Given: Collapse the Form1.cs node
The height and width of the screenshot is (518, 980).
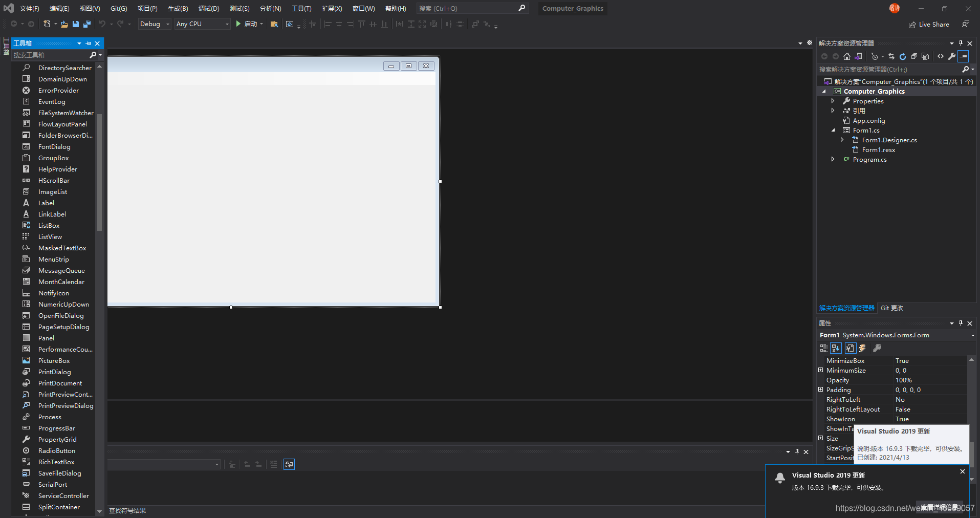Looking at the screenshot, I should (833, 131).
